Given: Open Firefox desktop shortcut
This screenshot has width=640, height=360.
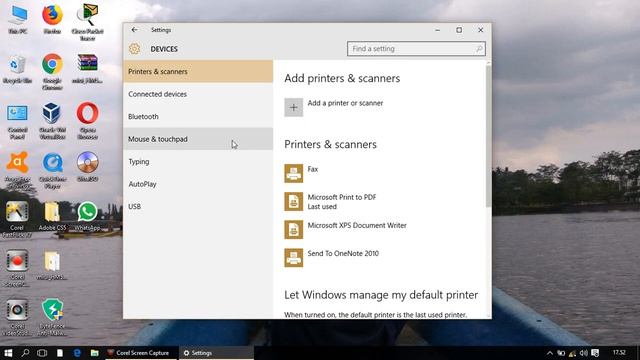Looking at the screenshot, I should point(52,18).
